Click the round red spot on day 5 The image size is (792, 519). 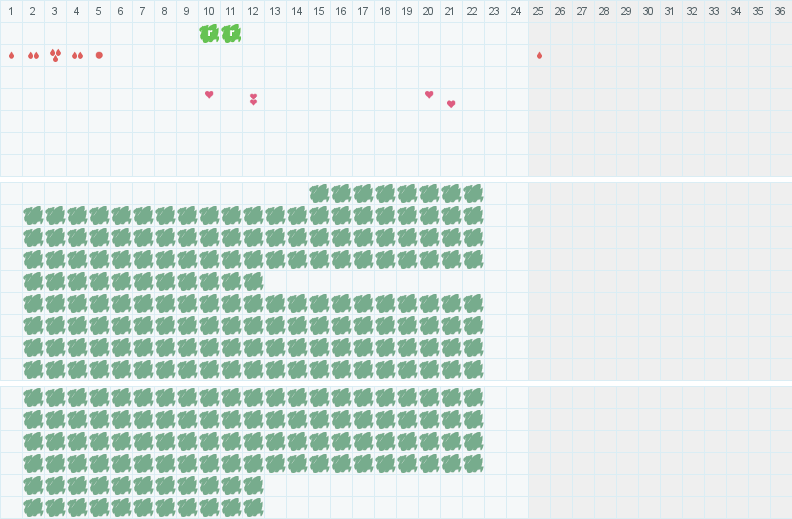pyautogui.click(x=99, y=56)
